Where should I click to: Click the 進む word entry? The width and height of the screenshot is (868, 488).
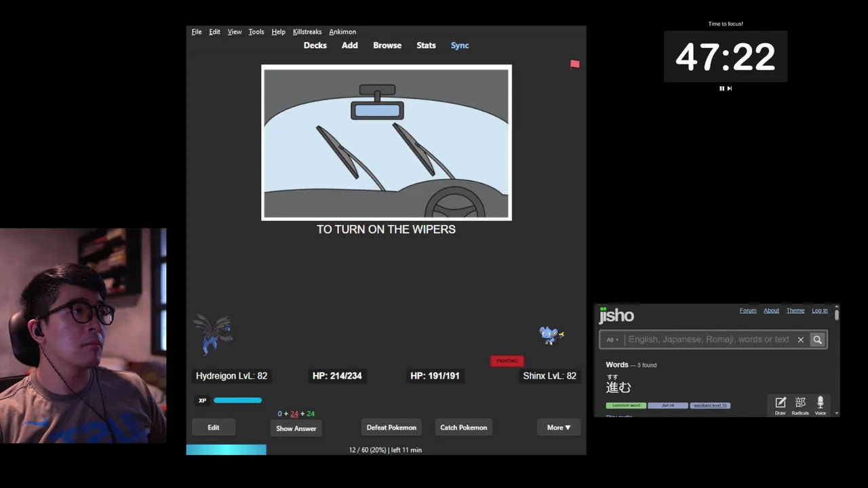click(618, 387)
